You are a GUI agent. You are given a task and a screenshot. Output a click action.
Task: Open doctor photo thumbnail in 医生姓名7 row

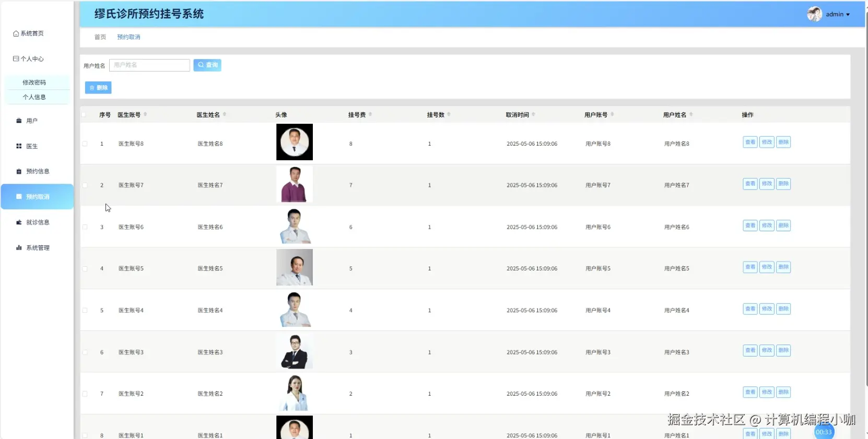click(295, 184)
